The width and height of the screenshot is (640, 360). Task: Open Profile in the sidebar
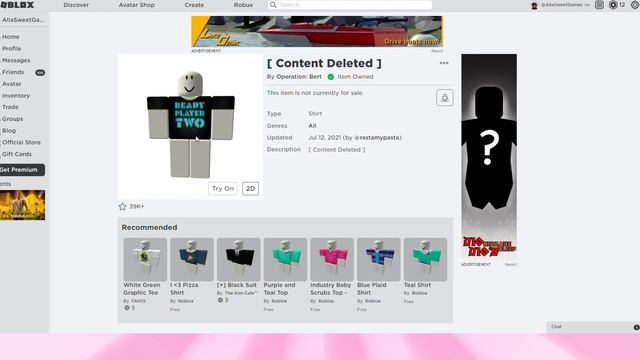coord(11,49)
